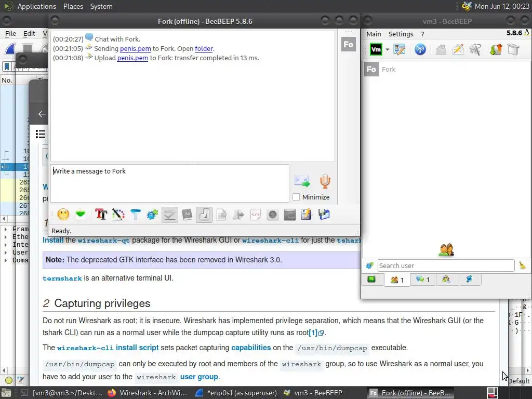532x399 pixels.
Task: Focus the Write a message to Fork box
Action: pos(170,183)
